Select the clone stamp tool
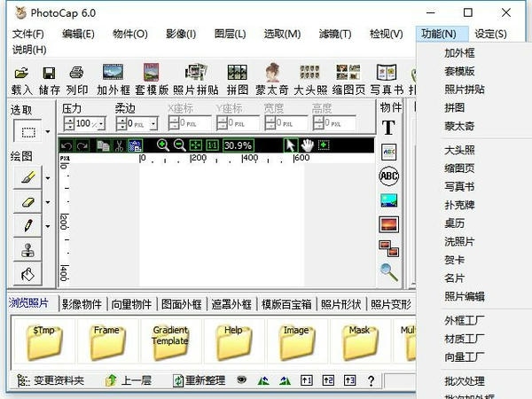The width and height of the screenshot is (532, 399). (27, 250)
